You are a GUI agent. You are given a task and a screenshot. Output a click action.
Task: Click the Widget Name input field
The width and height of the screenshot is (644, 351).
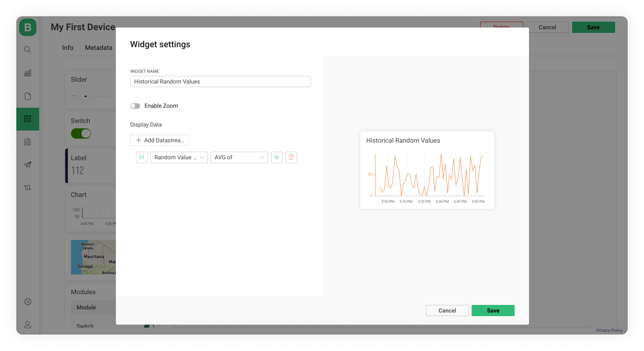(x=220, y=82)
